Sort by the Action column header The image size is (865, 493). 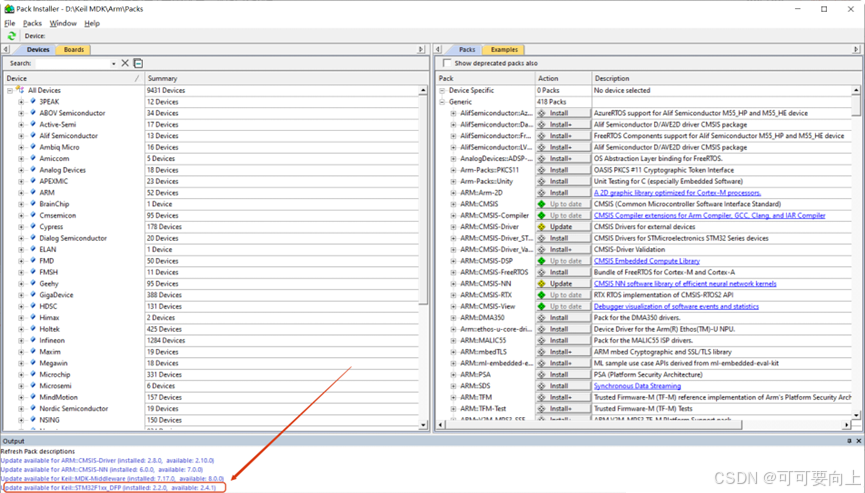(x=563, y=78)
